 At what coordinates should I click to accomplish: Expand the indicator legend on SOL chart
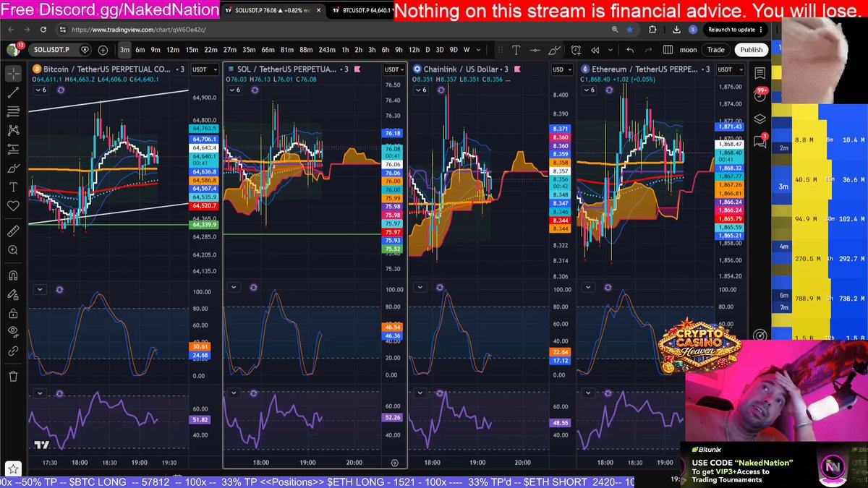pyautogui.click(x=233, y=90)
